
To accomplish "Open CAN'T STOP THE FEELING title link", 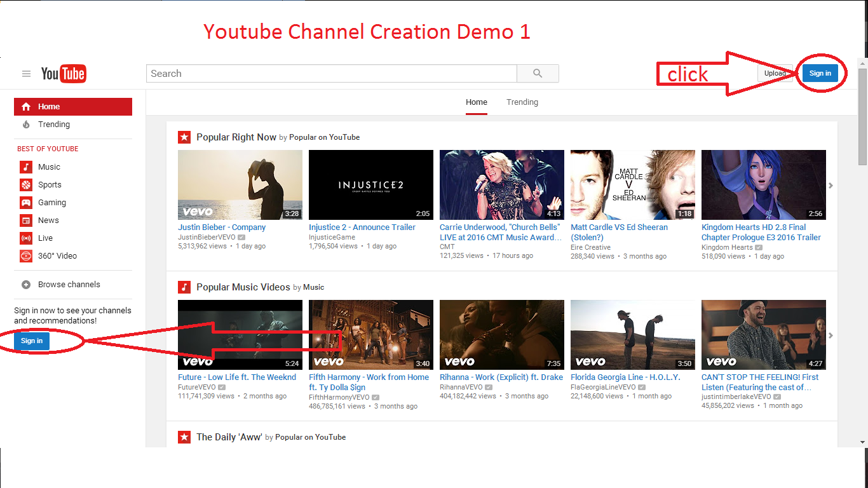I will click(x=760, y=383).
